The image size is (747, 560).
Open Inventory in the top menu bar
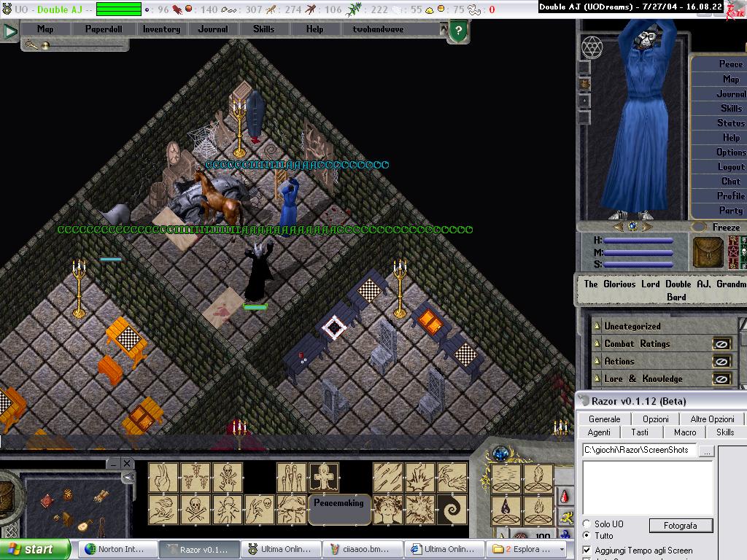tap(161, 29)
